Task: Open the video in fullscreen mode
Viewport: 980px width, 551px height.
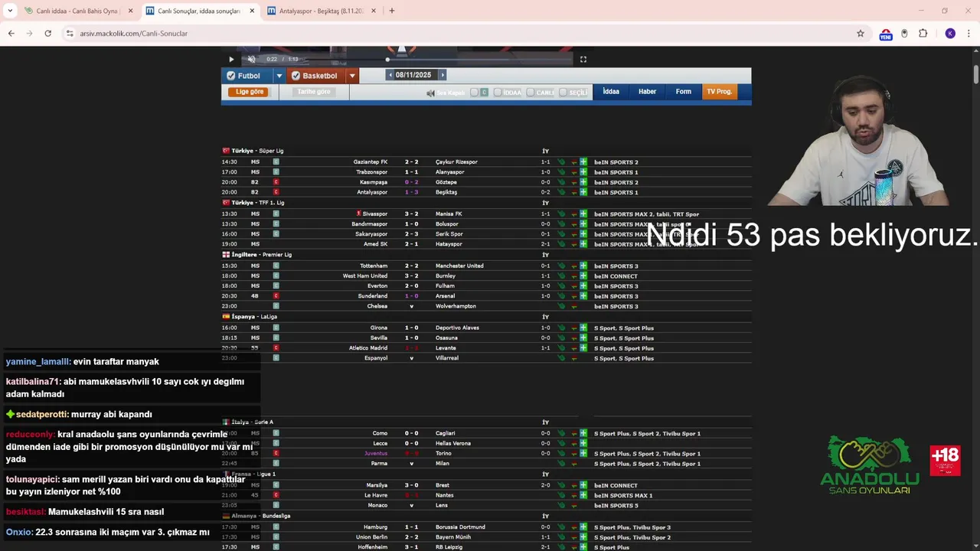Action: (583, 59)
